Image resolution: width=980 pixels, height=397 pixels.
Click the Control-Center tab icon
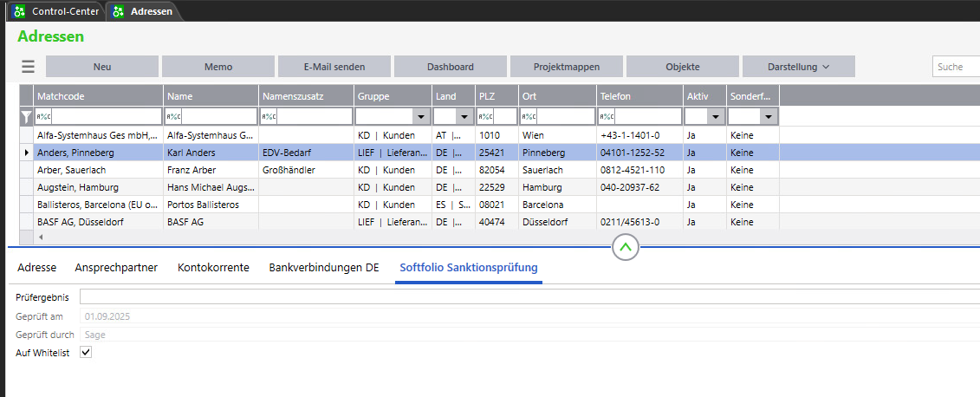[x=20, y=11]
